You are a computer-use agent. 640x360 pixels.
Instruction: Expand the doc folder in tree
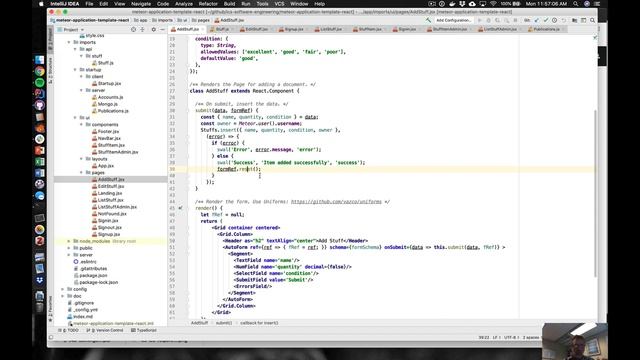(x=62, y=296)
